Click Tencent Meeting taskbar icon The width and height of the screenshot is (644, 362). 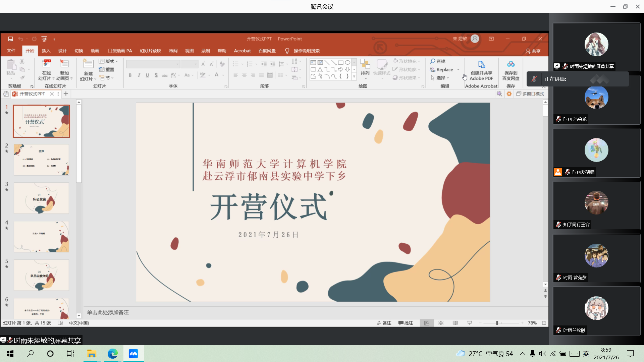[133, 354]
